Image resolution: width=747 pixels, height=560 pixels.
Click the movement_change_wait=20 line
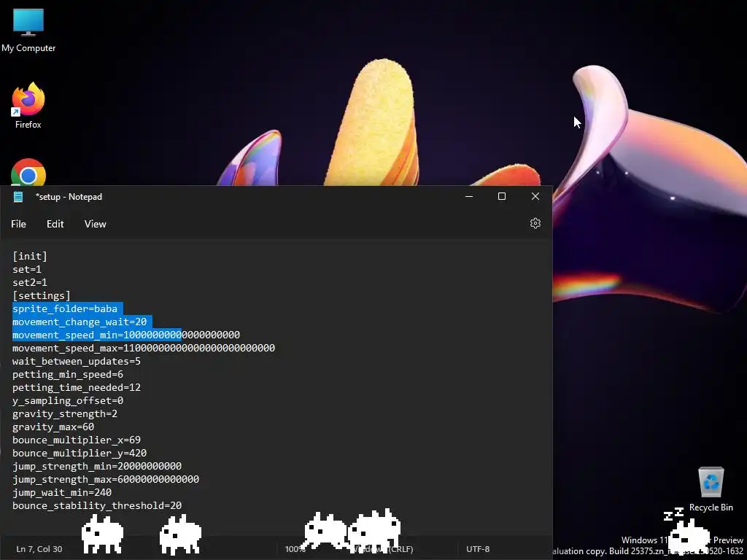pos(80,322)
